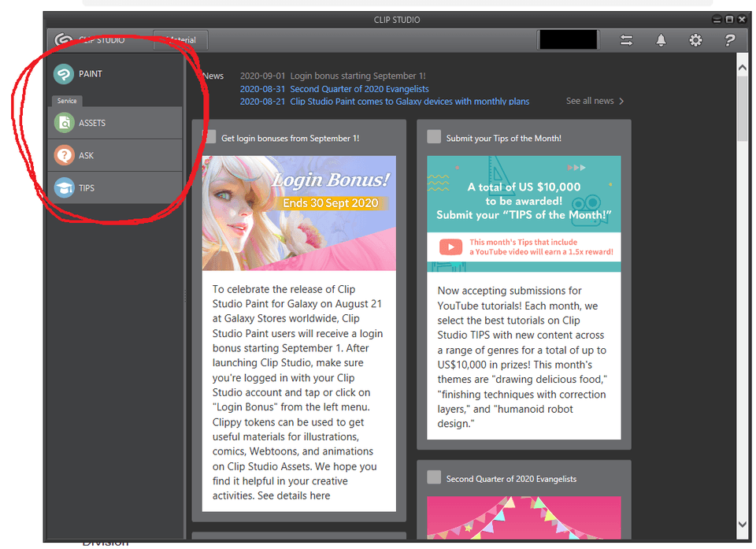Click the Clip Studio logo icon
The image size is (756, 549).
[63, 39]
